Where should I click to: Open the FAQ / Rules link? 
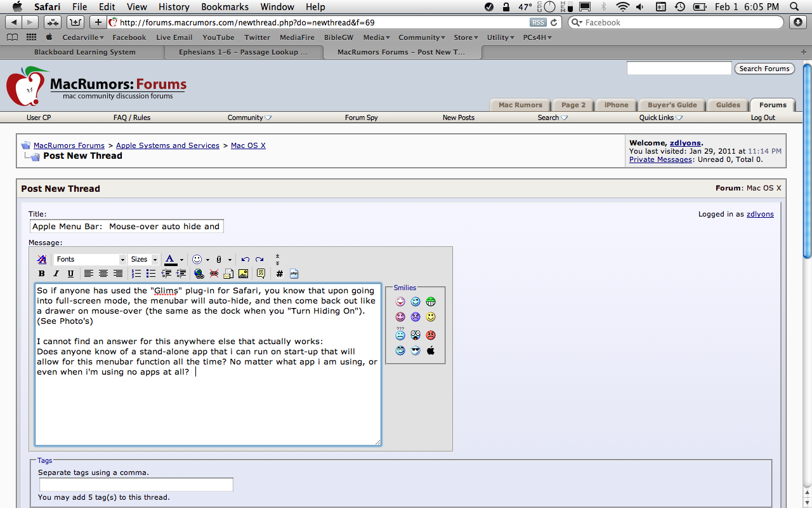[132, 117]
